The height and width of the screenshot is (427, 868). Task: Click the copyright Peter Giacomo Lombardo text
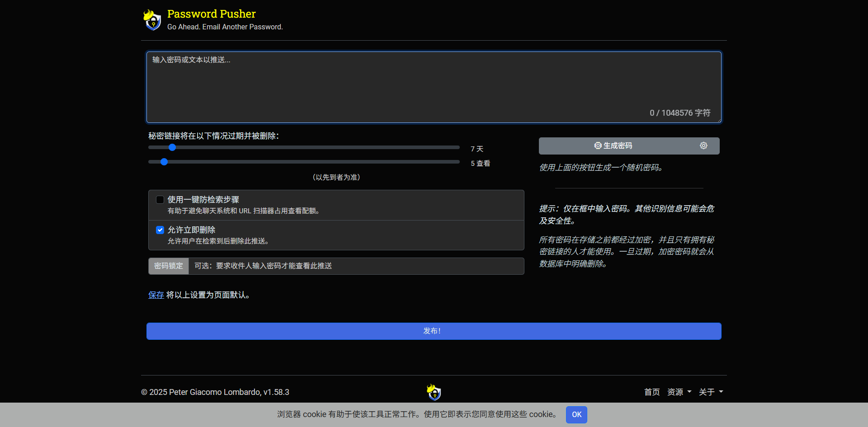click(x=215, y=392)
